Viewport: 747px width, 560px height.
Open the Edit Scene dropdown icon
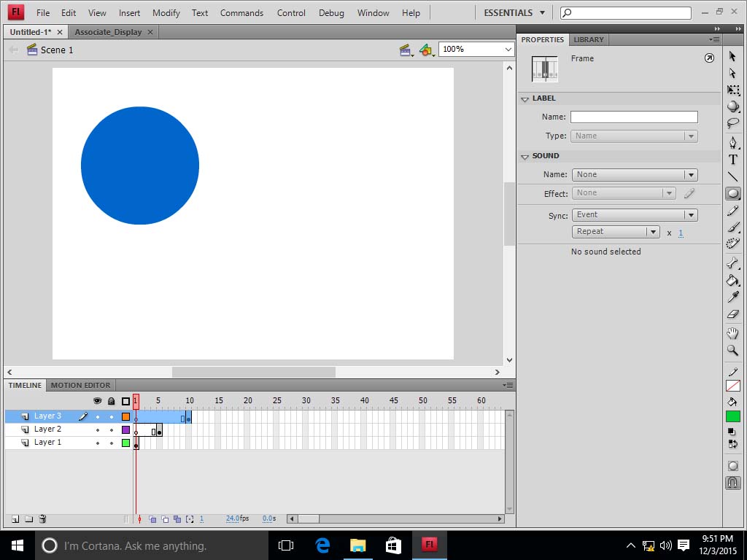pos(406,50)
